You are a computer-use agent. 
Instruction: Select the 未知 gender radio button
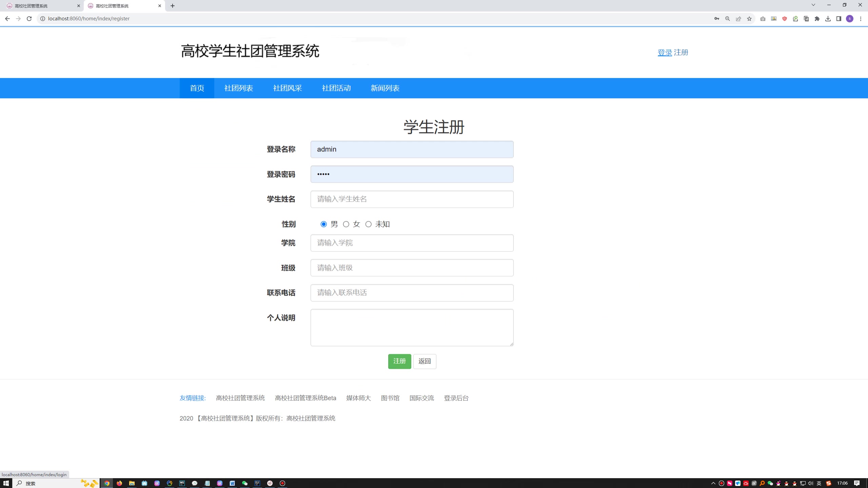368,224
